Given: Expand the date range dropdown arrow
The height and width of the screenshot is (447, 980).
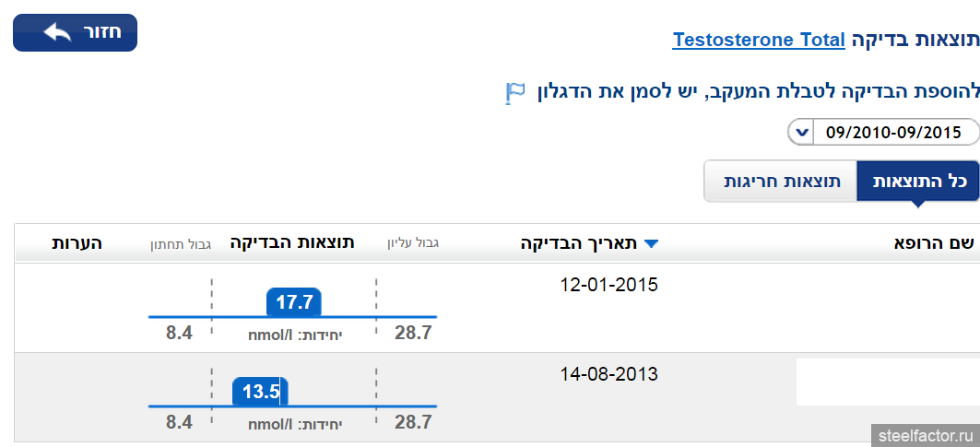Looking at the screenshot, I should pyautogui.click(x=800, y=132).
